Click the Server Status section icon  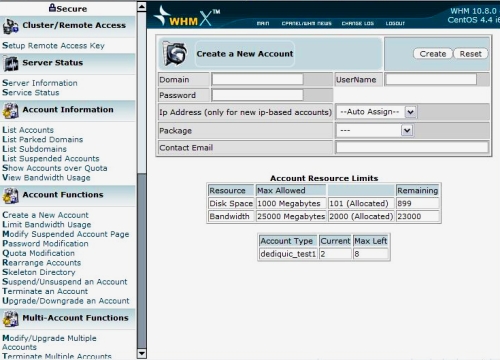point(10,64)
